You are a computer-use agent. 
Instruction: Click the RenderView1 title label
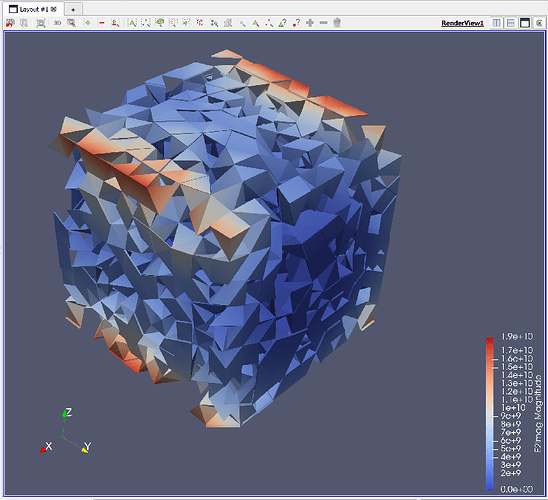coord(462,23)
